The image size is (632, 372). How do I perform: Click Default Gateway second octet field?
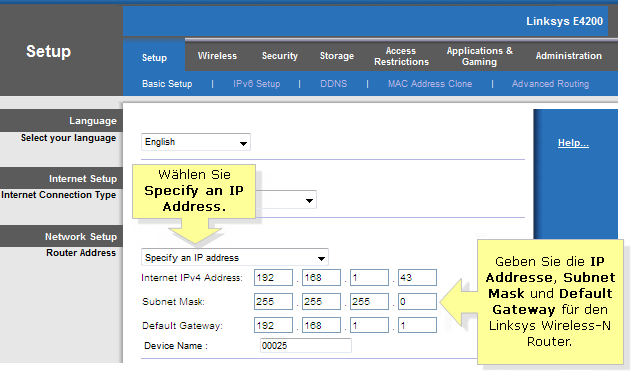321,325
